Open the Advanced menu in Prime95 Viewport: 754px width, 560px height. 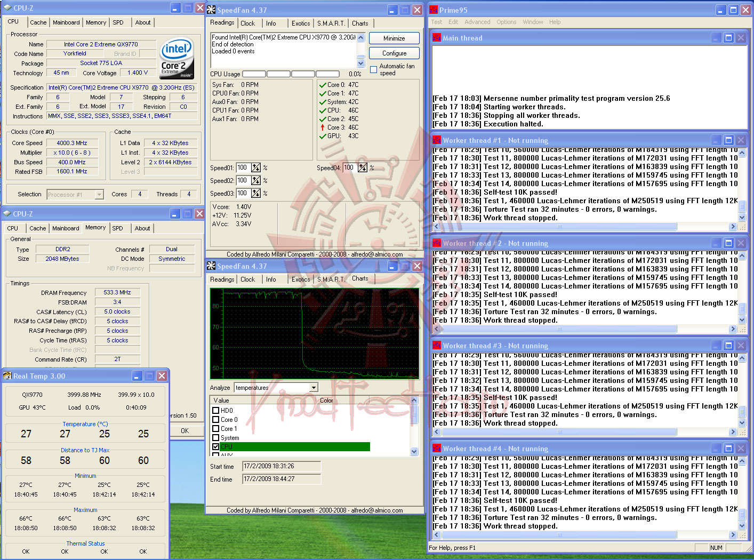477,22
